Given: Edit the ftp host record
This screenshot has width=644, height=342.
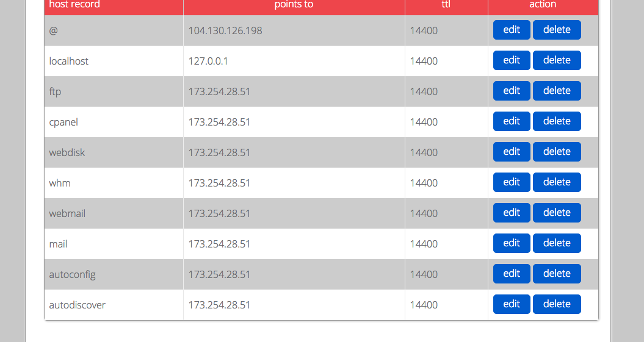Looking at the screenshot, I should click(512, 91).
